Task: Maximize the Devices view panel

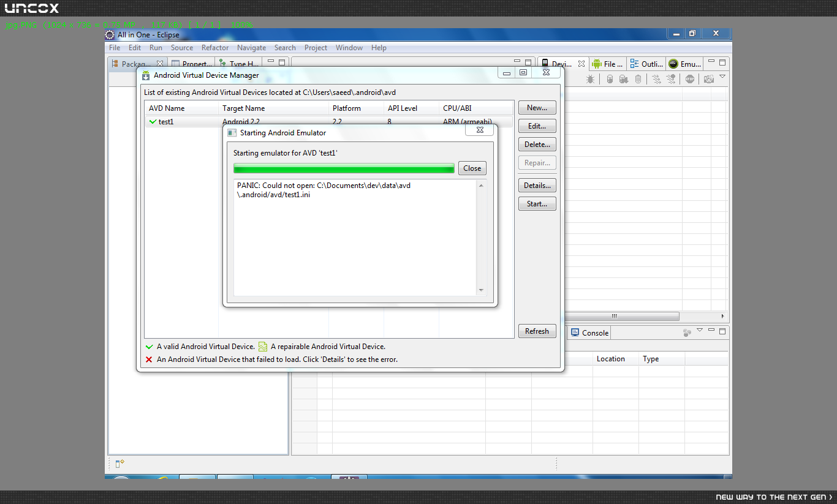Action: pyautogui.click(x=723, y=62)
